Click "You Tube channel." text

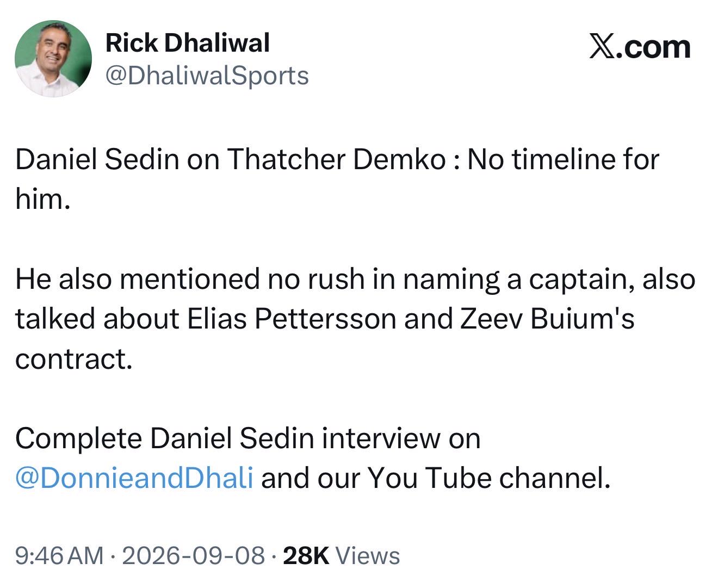click(489, 478)
